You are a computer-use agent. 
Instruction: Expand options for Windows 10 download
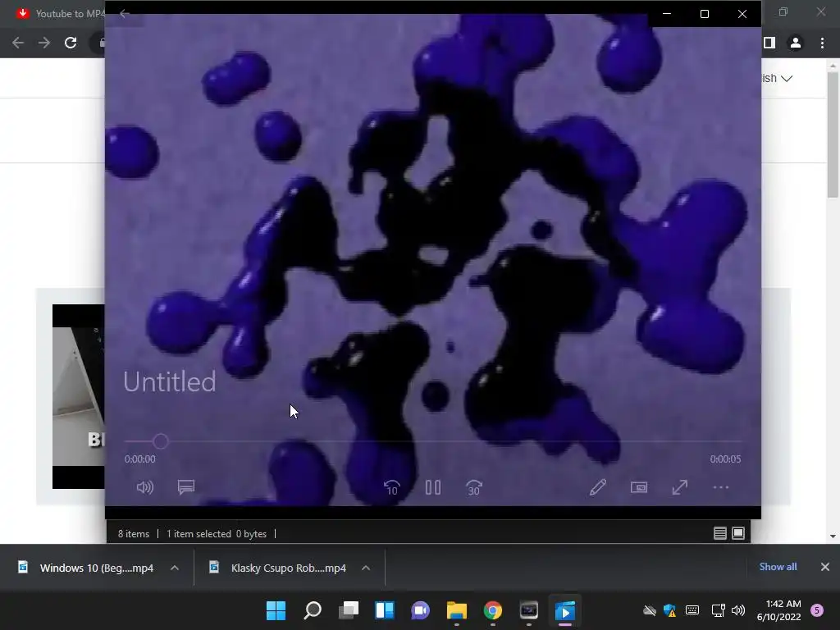point(175,568)
